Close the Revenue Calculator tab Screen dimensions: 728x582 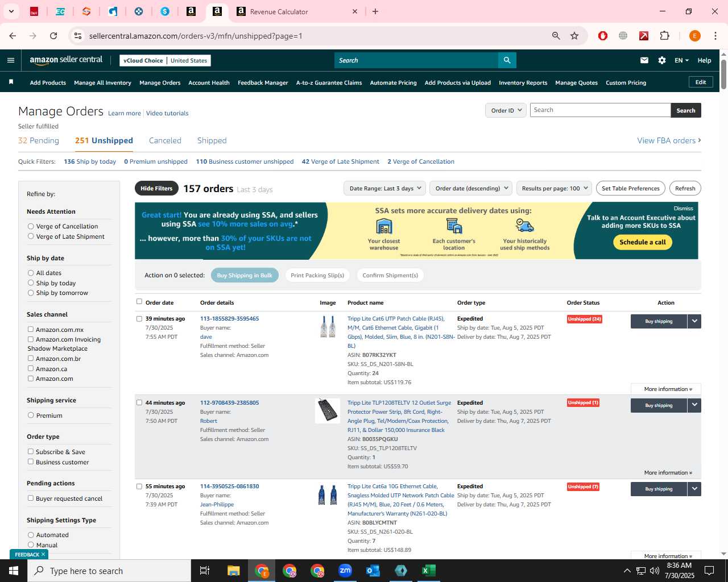coord(355,11)
